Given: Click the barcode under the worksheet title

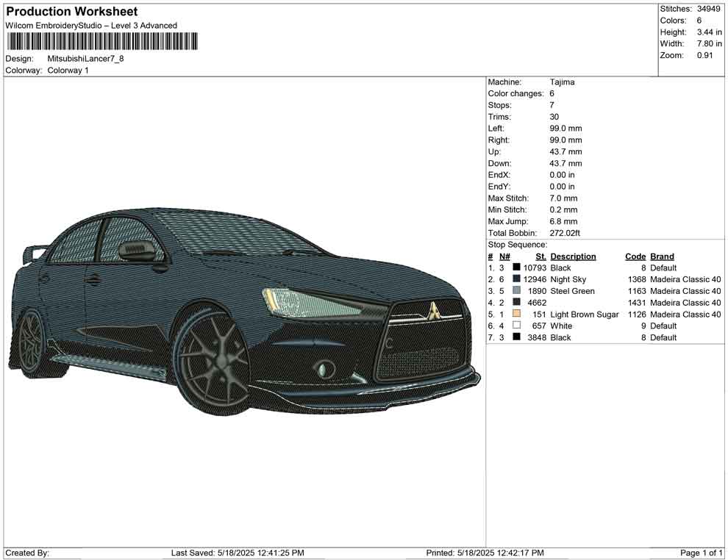Looking at the screenshot, I should (x=102, y=41).
